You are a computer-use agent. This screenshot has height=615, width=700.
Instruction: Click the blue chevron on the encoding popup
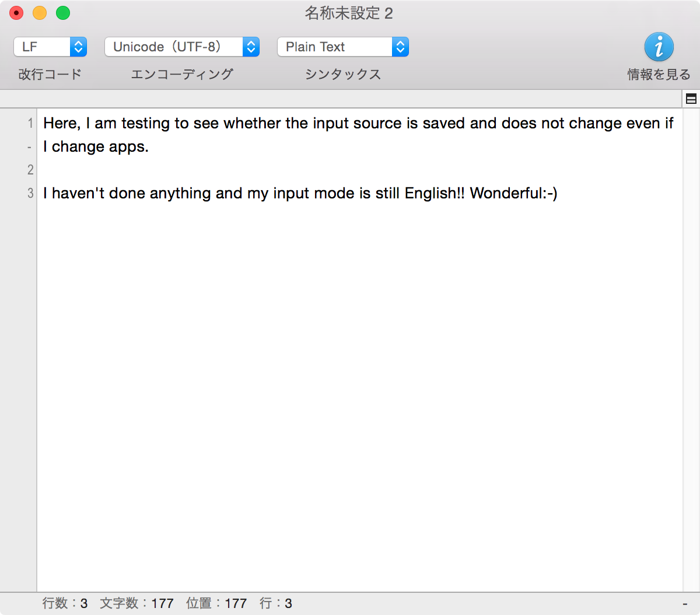[x=251, y=47]
